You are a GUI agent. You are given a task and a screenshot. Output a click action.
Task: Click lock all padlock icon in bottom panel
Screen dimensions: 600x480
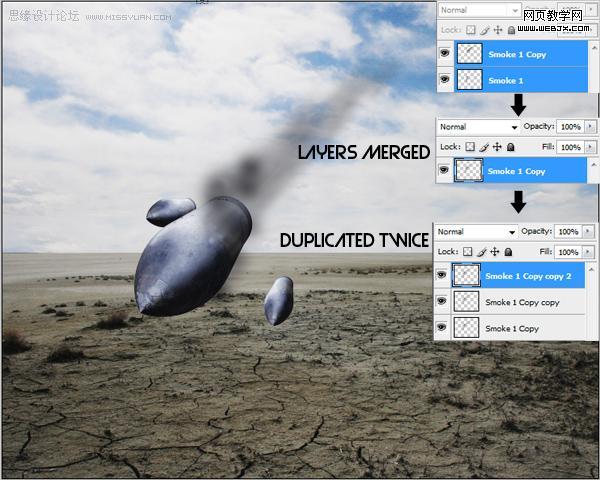(508, 251)
